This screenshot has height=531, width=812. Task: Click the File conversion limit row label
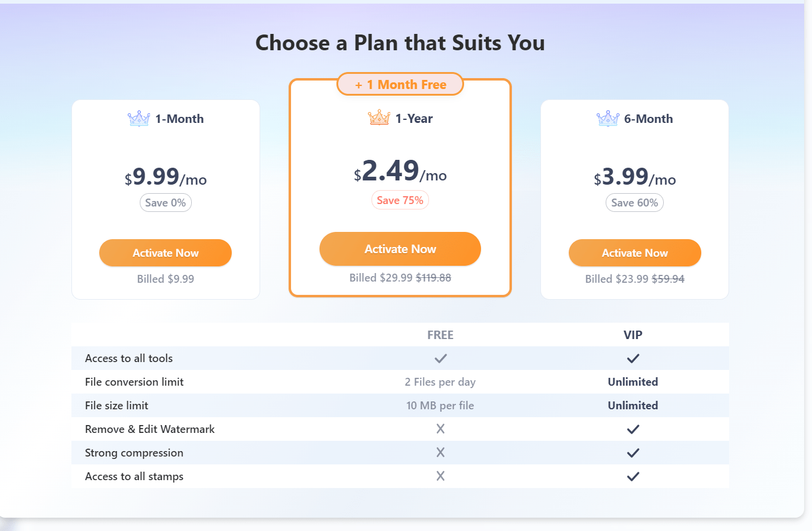[134, 382]
